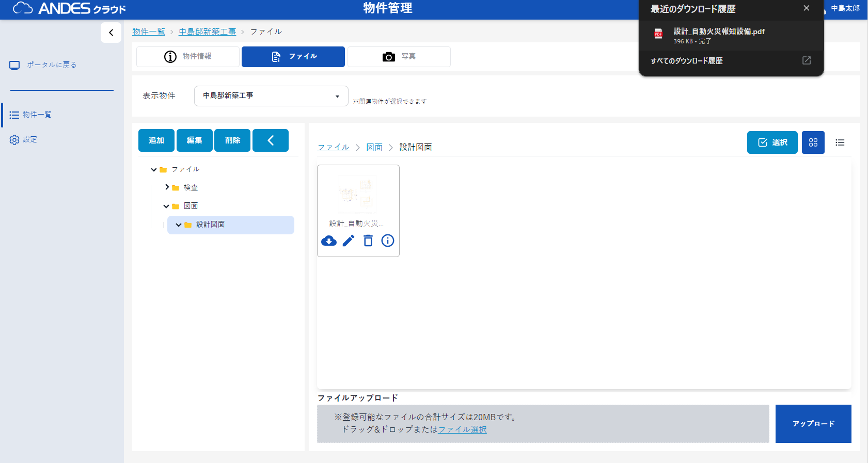Switch to grid view layout

(813, 142)
